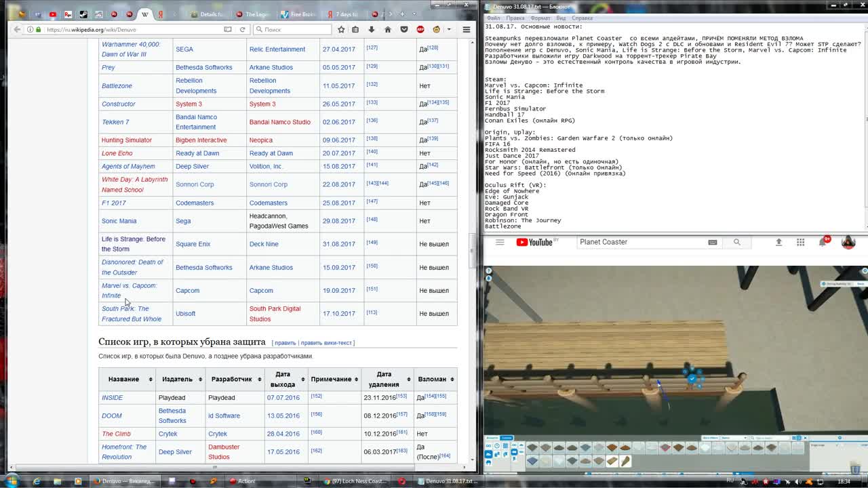Click the Wikipedia URL address bar
Image resolution: width=868 pixels, height=488 pixels.
point(129,29)
